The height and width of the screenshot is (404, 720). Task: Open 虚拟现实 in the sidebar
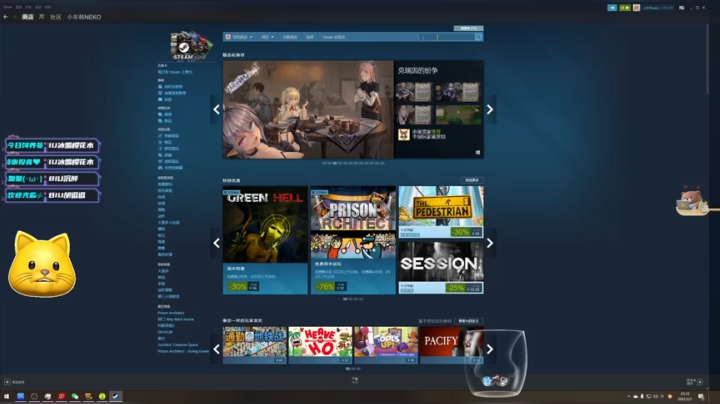(172, 162)
